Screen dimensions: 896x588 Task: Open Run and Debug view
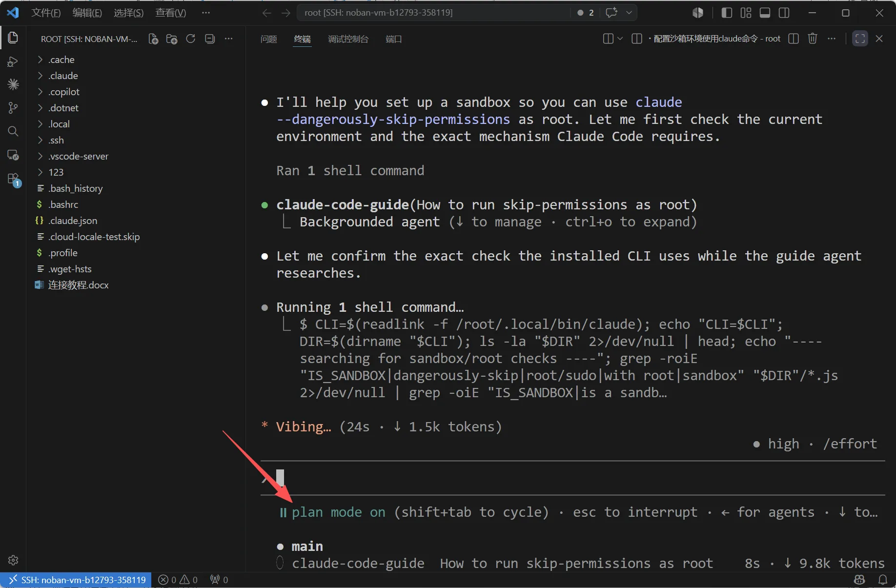(13, 61)
